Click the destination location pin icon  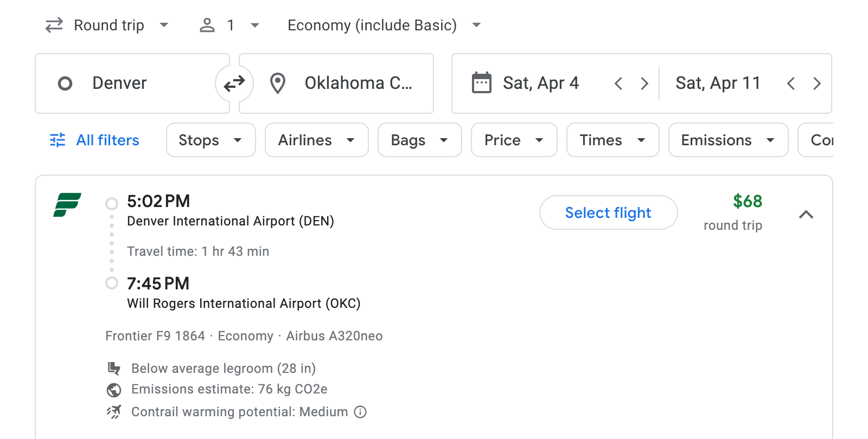click(x=278, y=83)
